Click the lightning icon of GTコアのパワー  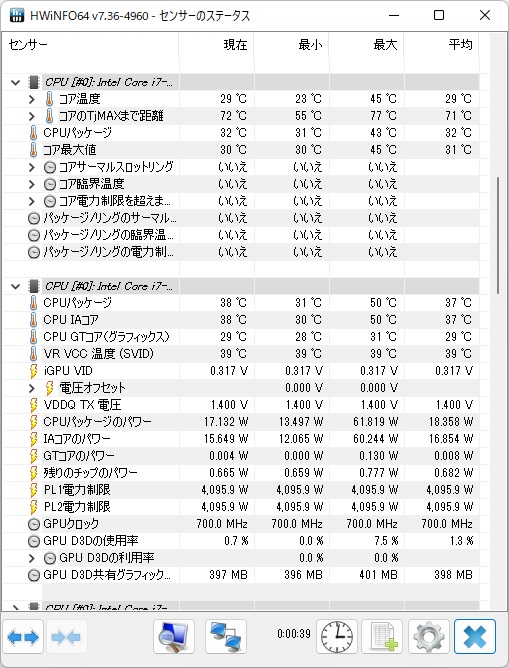click(34, 456)
